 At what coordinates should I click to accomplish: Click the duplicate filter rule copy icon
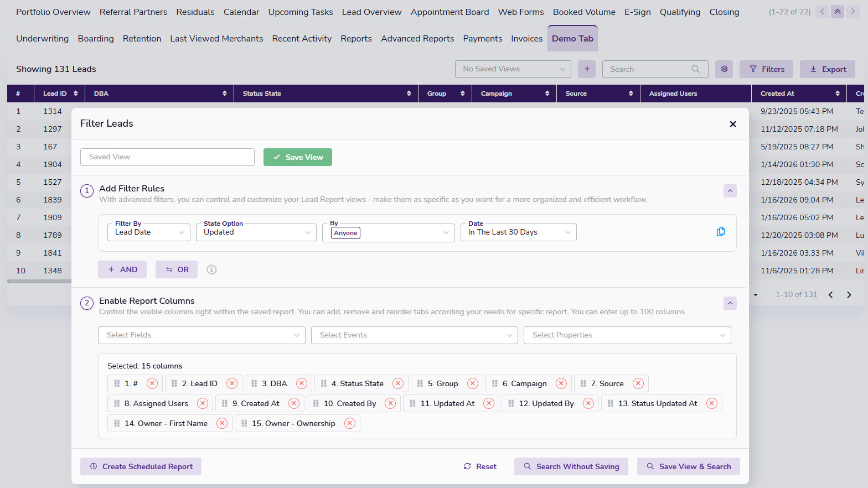(x=720, y=232)
